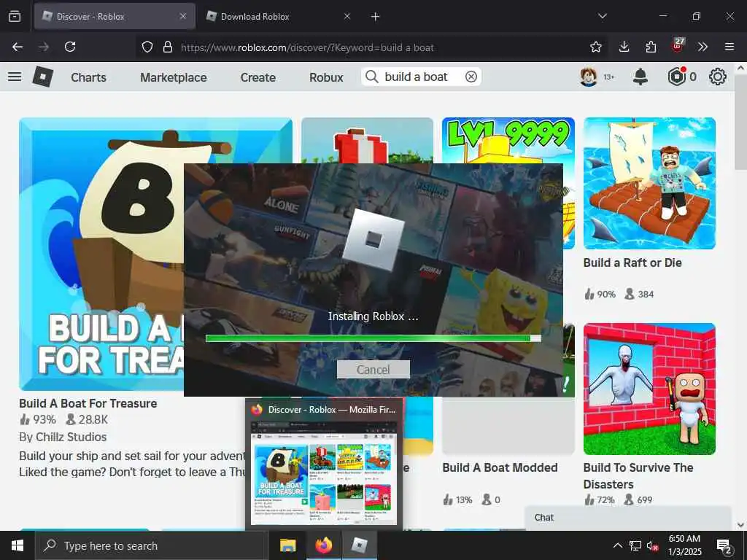The image size is (747, 560).
Task: Click the 28.8K player count
Action: [x=87, y=419]
